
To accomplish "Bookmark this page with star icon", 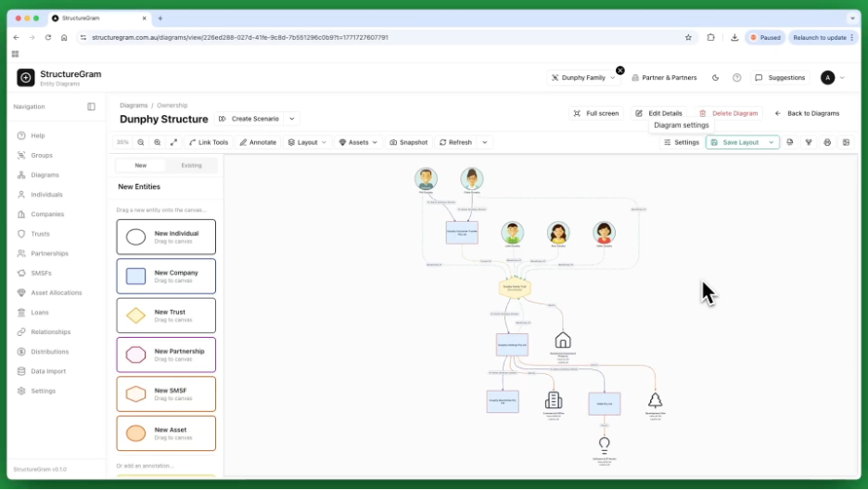I will coord(688,38).
